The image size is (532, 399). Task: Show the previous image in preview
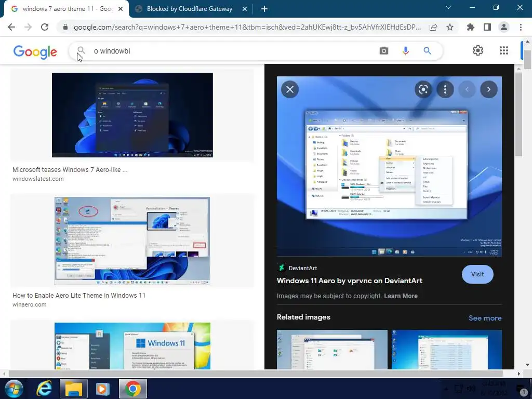click(467, 89)
